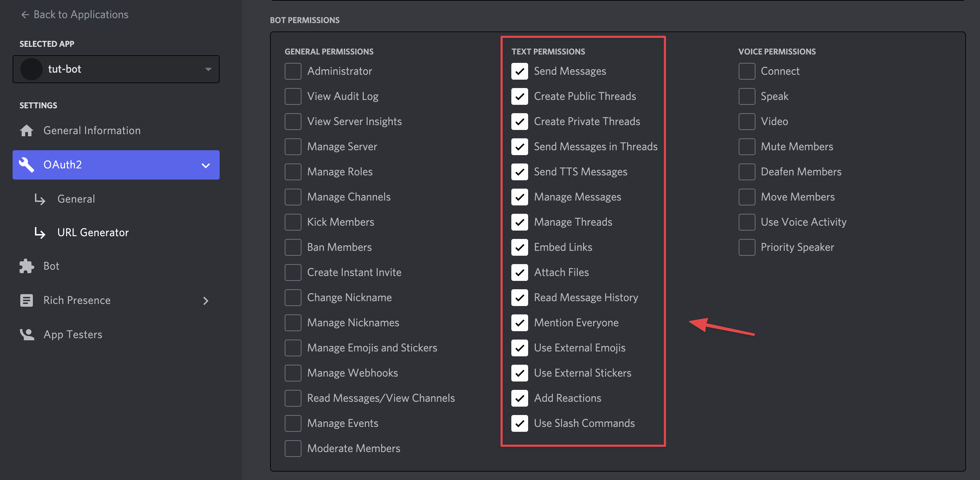The width and height of the screenshot is (980, 480).
Task: Click the OAuth2 wrench icon
Action: [27, 165]
